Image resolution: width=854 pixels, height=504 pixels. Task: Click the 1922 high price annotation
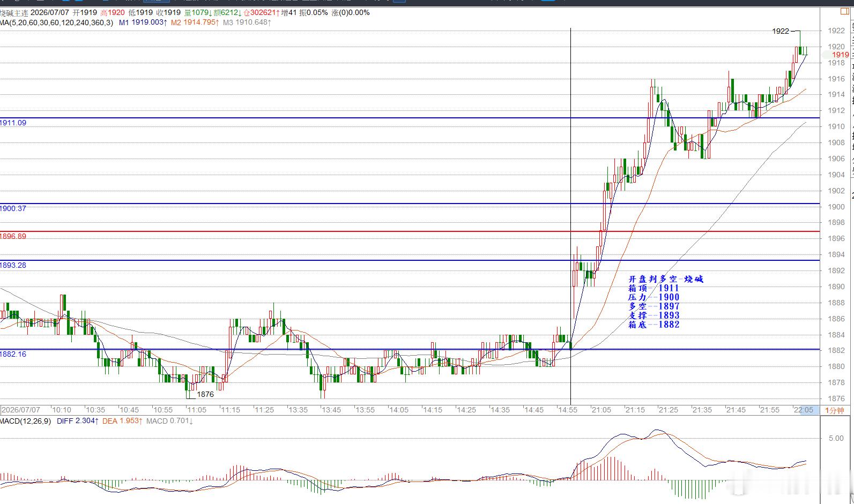[x=781, y=31]
